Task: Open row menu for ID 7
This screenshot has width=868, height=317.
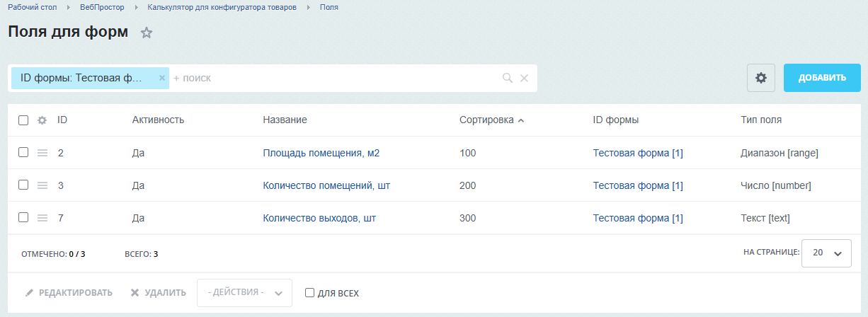Action: pos(42,218)
